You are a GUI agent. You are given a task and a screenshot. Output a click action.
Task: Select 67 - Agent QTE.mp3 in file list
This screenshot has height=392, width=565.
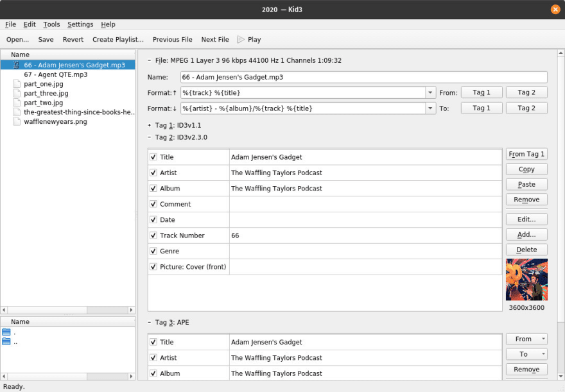tap(55, 74)
